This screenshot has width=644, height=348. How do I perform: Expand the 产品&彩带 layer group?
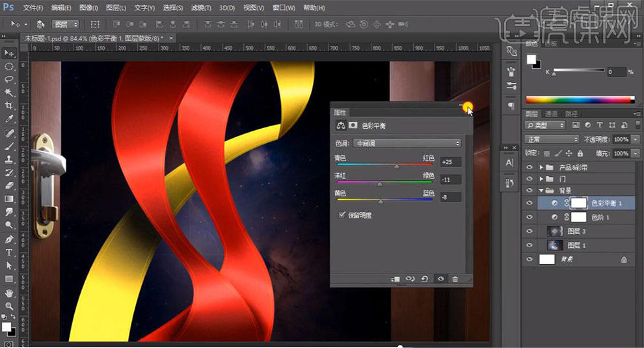tap(541, 167)
